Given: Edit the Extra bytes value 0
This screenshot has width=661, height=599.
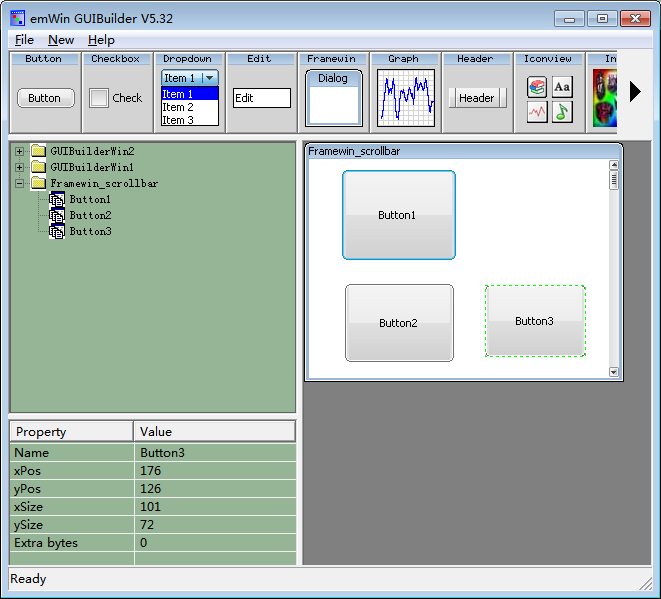Looking at the screenshot, I should click(x=215, y=543).
